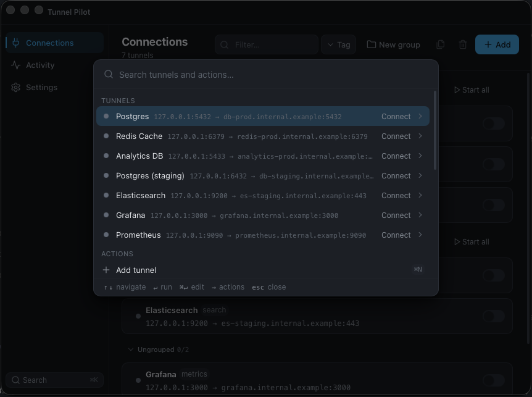Collapse the Ungrouped 0/2 section
Viewport: 532px width, 397px height.
159,349
